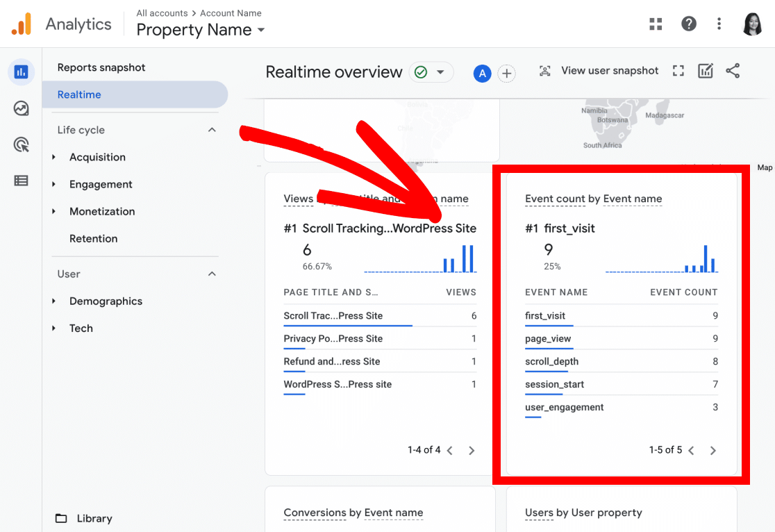Open the Explore icon in left rail
Image resolution: width=775 pixels, height=532 pixels.
[21, 108]
